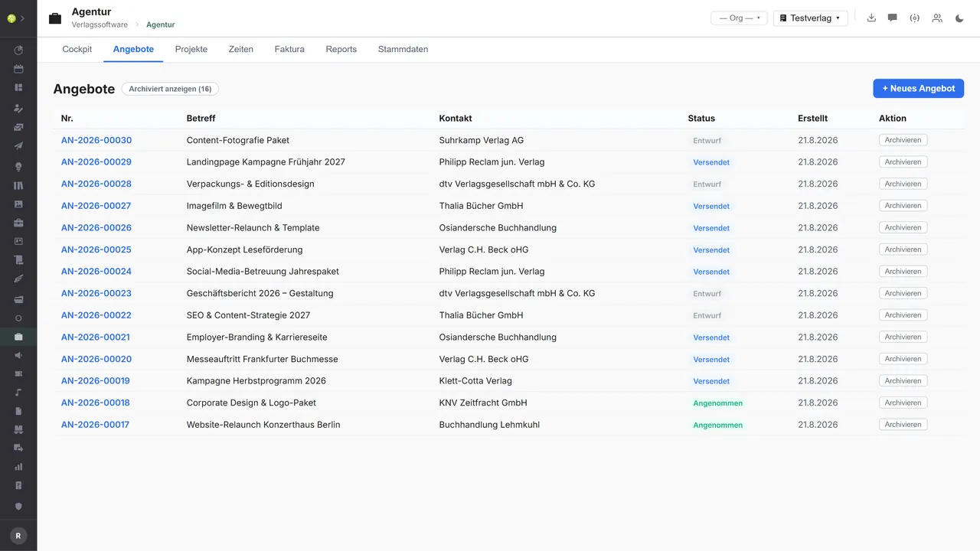This screenshot has height=551, width=980.
Task: Click the Agentur breadcrumb link
Action: coord(161,24)
